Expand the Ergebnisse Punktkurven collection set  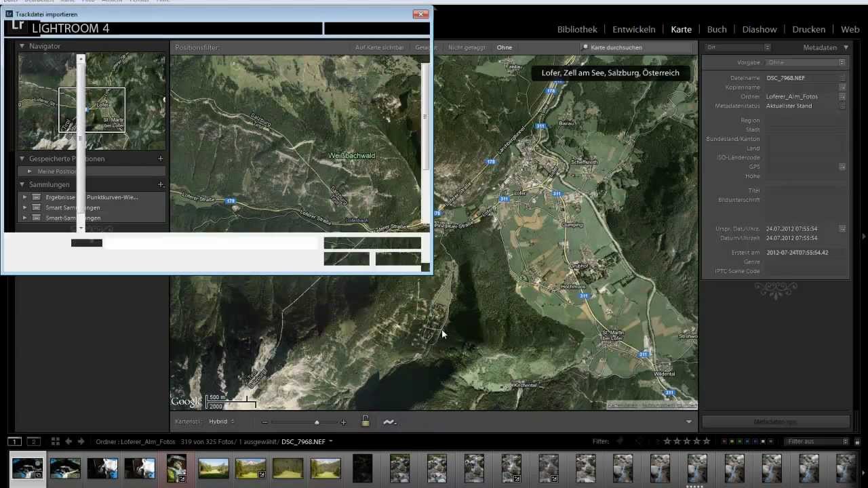[x=25, y=197]
